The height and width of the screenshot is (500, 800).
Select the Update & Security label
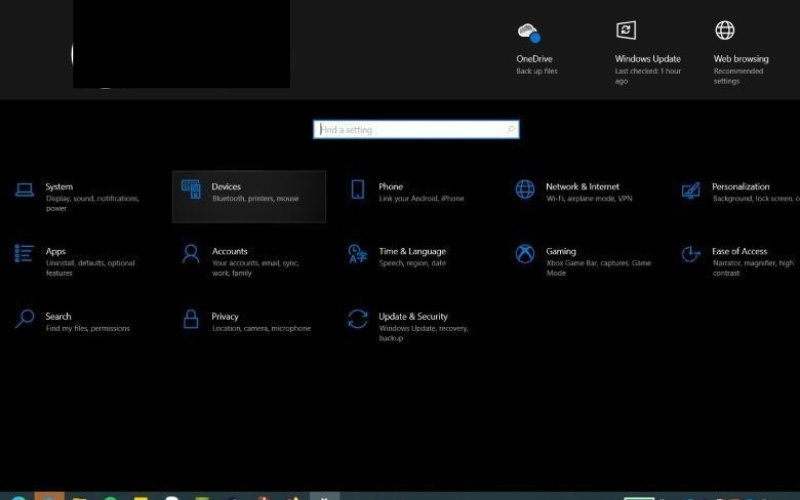[x=413, y=317]
